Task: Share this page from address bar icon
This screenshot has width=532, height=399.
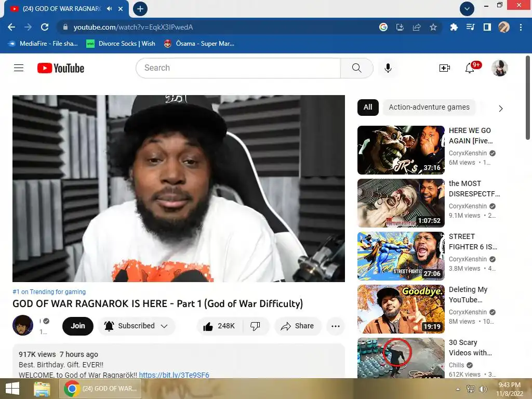Action: pos(417,27)
